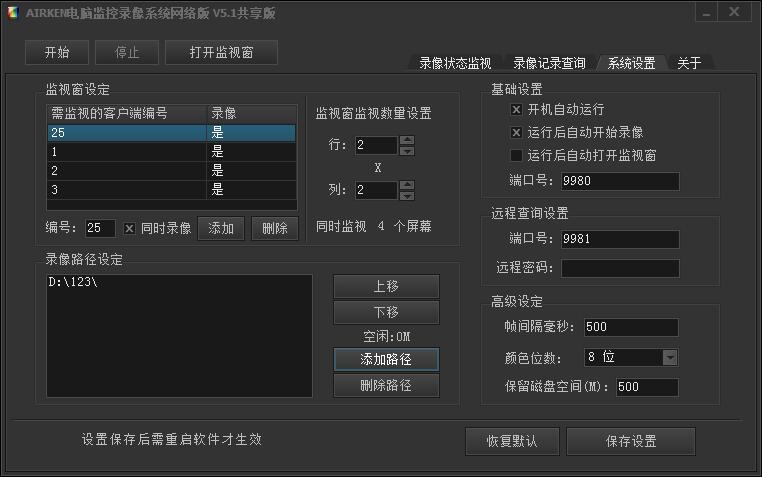Click the 录像 column header
762x477 pixels.
[252, 114]
